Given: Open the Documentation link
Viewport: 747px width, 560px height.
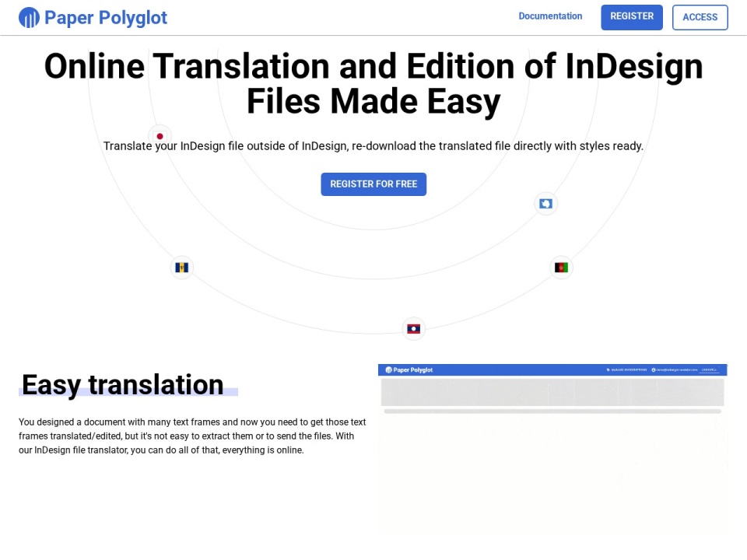Looking at the screenshot, I should tap(550, 16).
